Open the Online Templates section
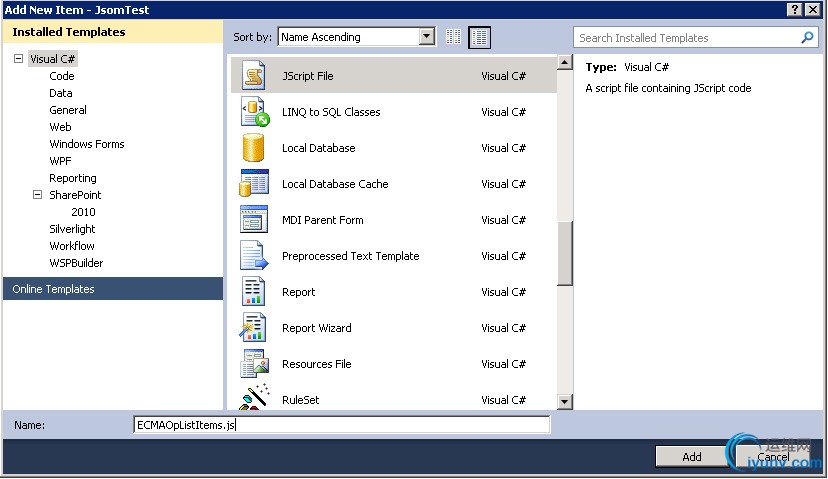The image size is (828, 479). click(113, 289)
